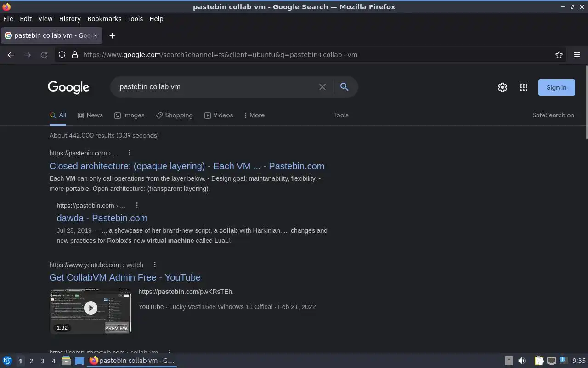
Task: Expand the More search categories dropdown
Action: pos(254,115)
